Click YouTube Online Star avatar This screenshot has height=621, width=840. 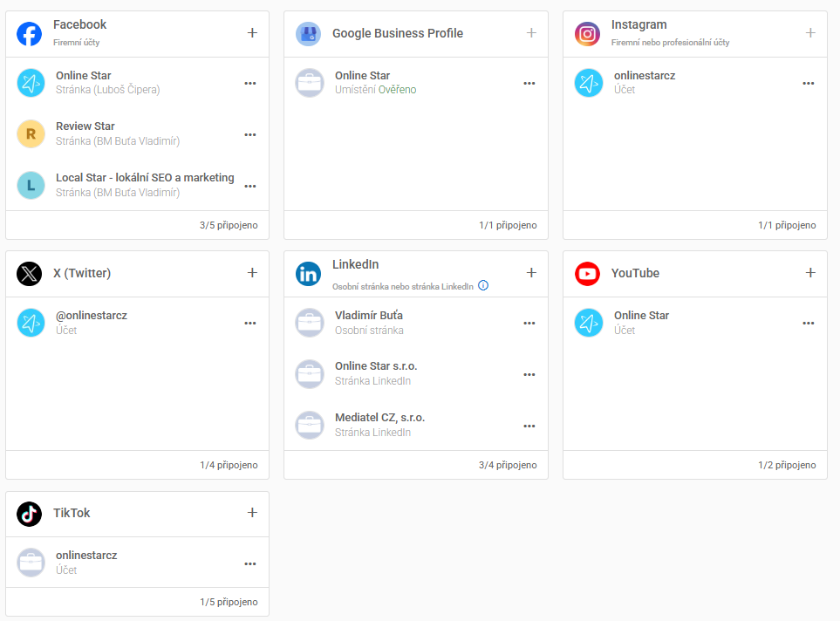589,323
